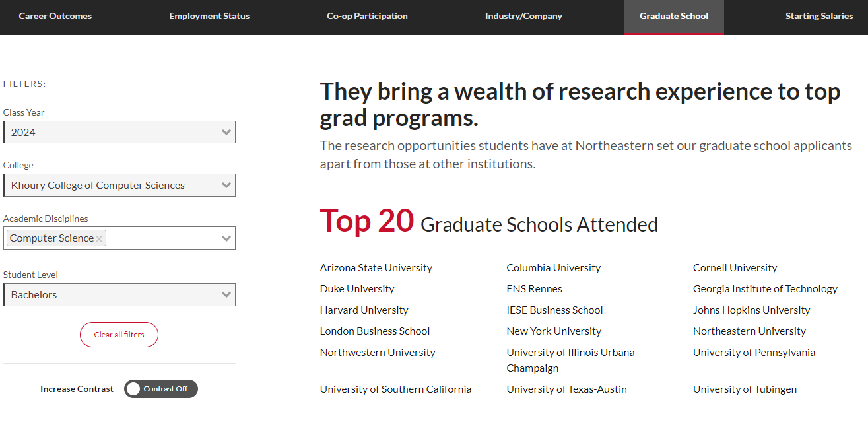Go to the Career Outcomes tab

(x=55, y=17)
